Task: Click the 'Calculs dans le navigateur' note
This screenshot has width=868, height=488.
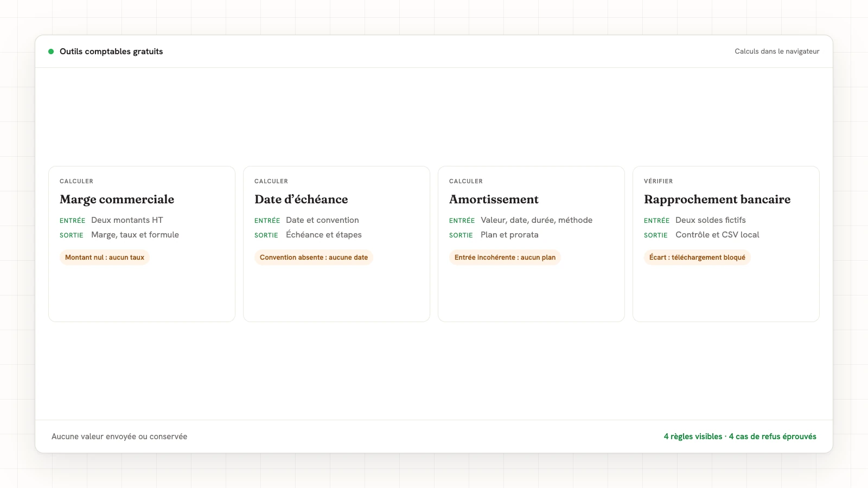Action: pos(777,52)
